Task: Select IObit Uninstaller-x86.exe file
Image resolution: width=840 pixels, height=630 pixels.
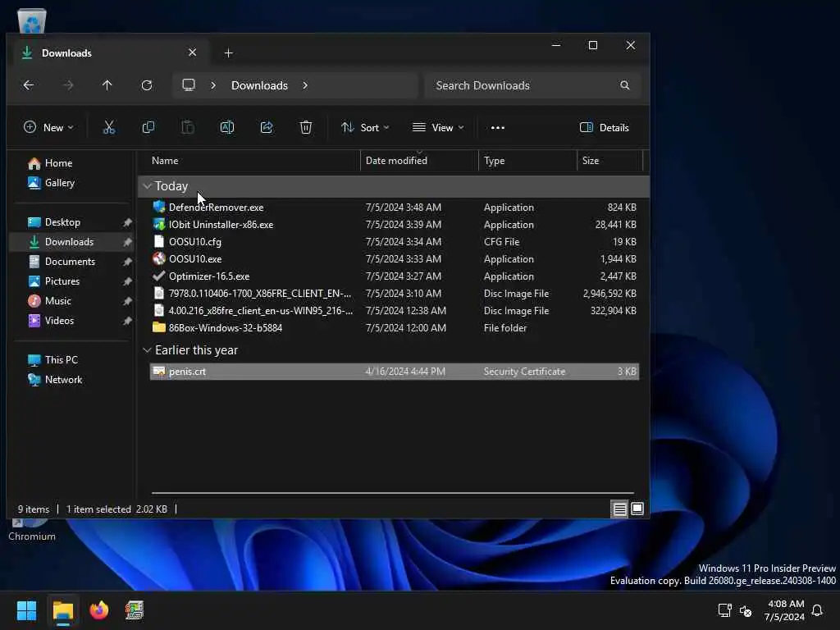Action: pos(395,225)
